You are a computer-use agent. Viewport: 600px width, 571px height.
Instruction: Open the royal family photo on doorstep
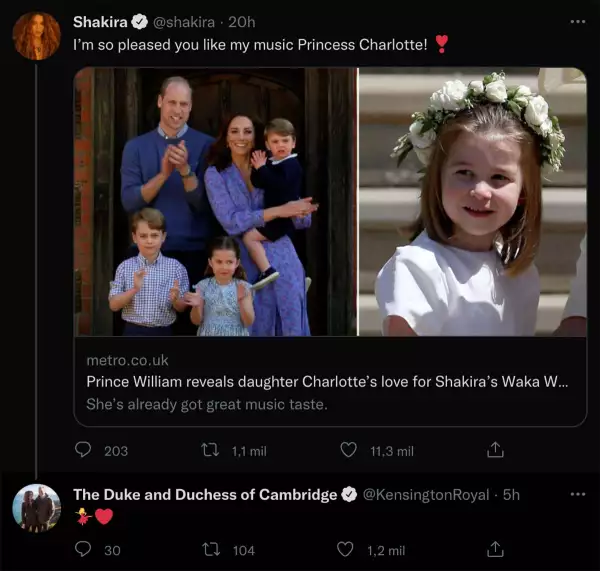pos(215,201)
